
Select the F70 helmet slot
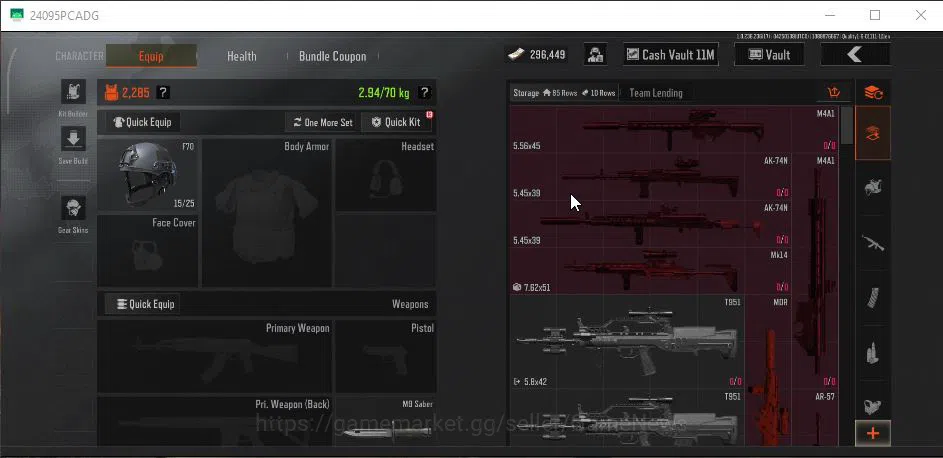click(x=147, y=175)
